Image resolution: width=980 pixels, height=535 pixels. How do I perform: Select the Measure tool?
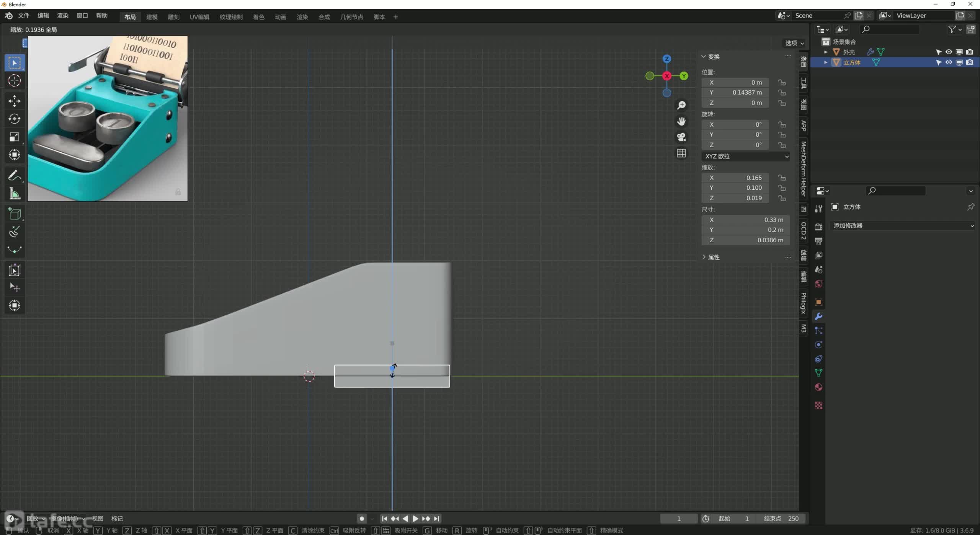(14, 194)
